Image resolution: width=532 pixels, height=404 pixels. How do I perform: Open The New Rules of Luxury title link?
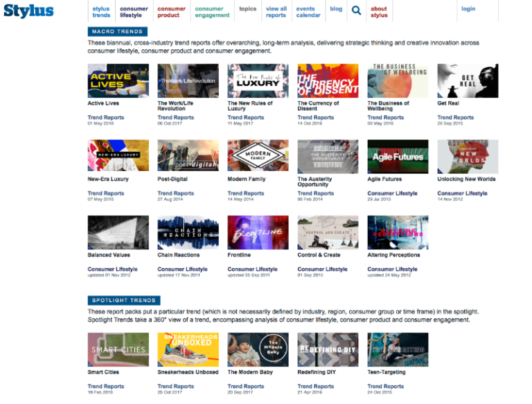tap(250, 106)
